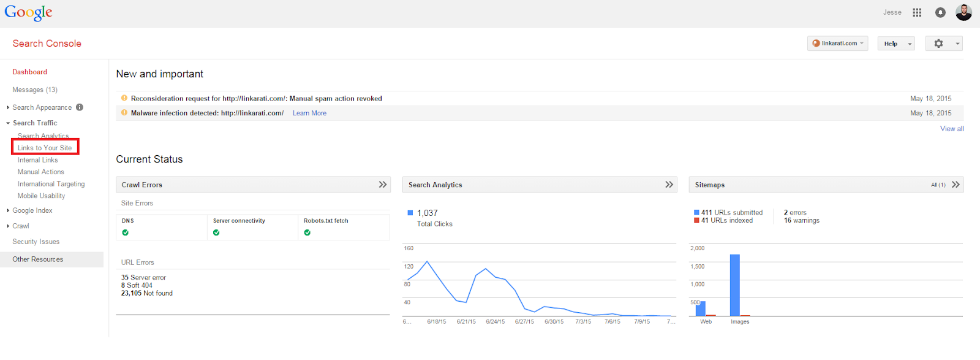Open International Targeting
Viewport: 980px width, 360px height.
click(x=51, y=184)
